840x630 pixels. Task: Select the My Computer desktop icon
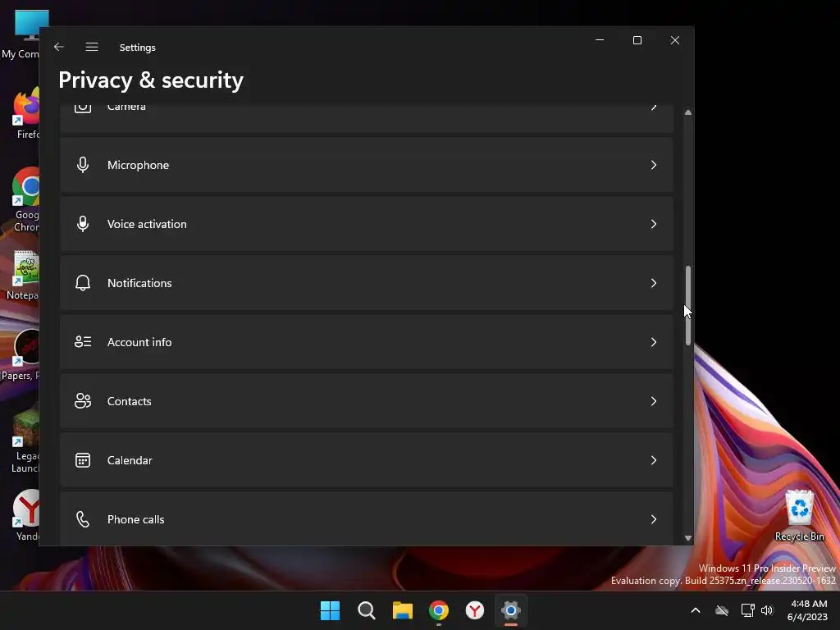(24, 34)
